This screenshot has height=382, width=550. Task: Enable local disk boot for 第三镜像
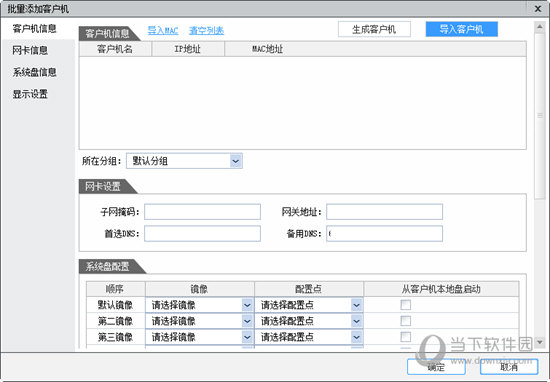pyautogui.click(x=405, y=337)
